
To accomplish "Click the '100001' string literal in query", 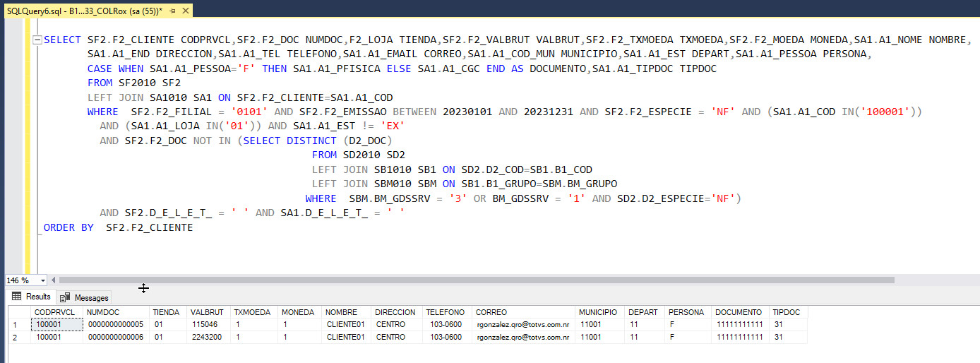I will coord(885,112).
